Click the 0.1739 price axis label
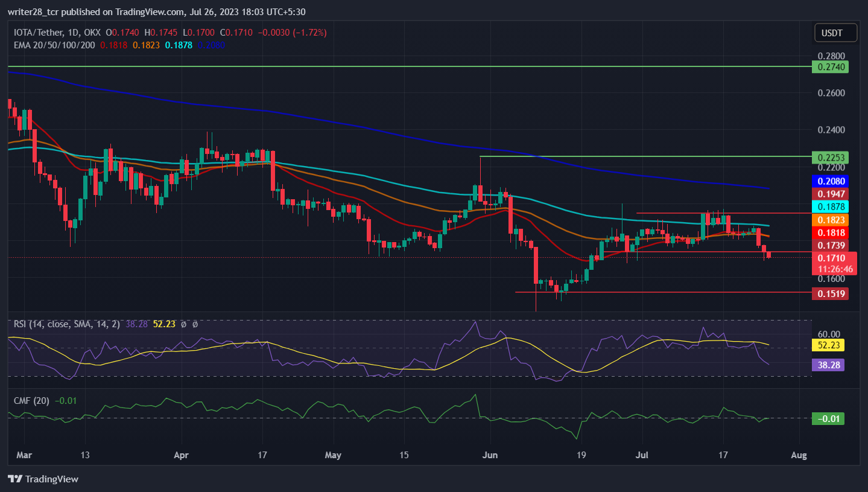This screenshot has width=868, height=492. [831, 245]
